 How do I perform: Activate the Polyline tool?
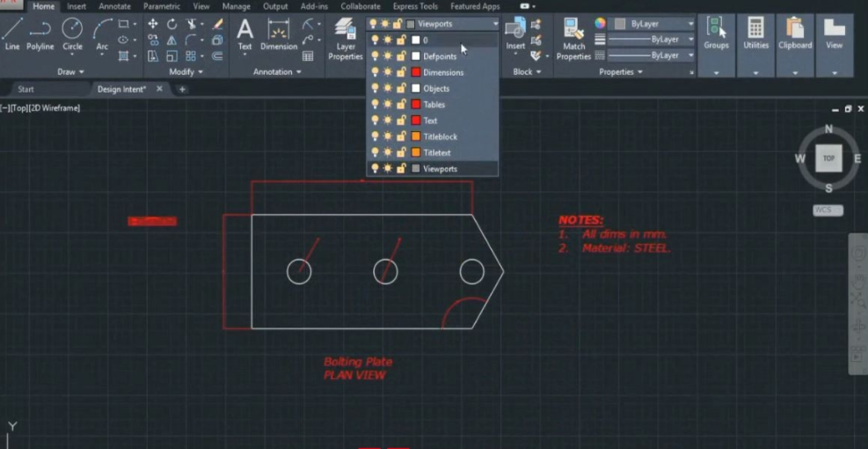(40, 33)
